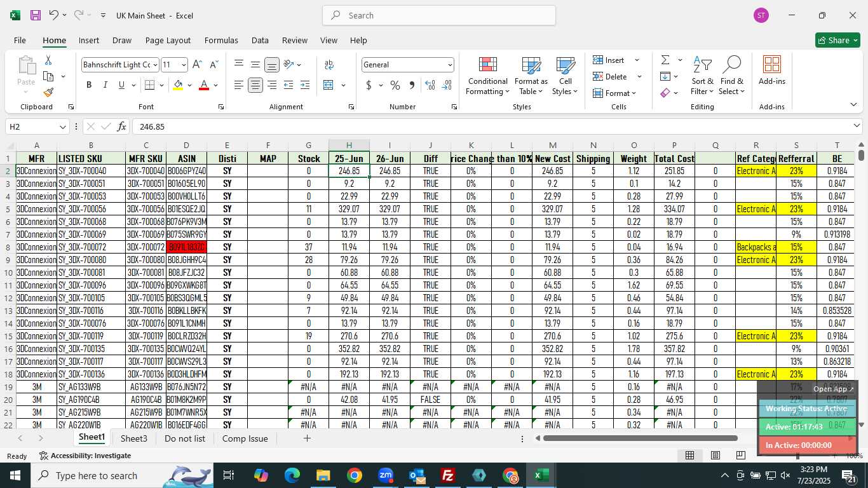Set Center horizontal alignment

pos(255,85)
